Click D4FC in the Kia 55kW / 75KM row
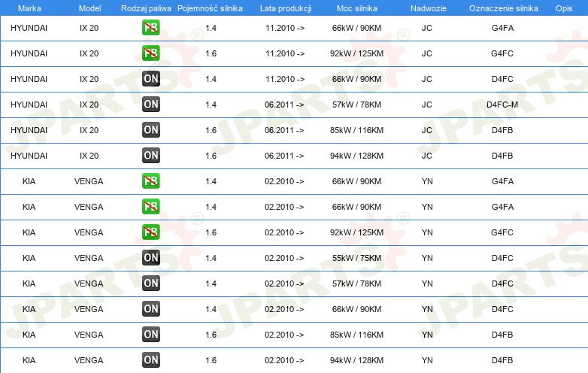 [502, 258]
